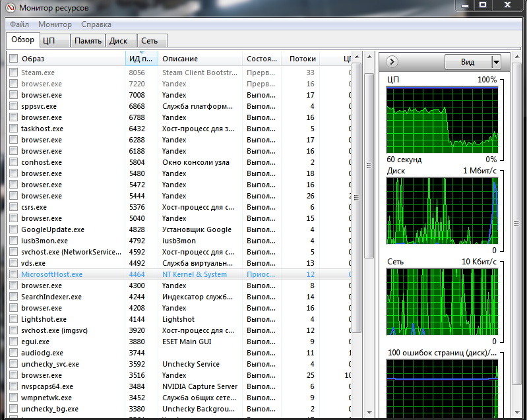Viewport: 527px width, 420px height.
Task: Open the Монитор menu
Action: click(x=55, y=24)
